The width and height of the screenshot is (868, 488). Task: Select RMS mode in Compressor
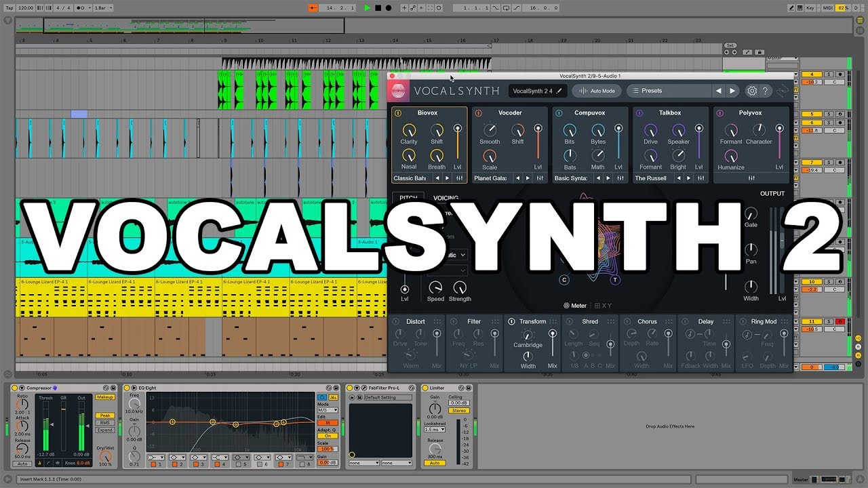click(x=105, y=423)
